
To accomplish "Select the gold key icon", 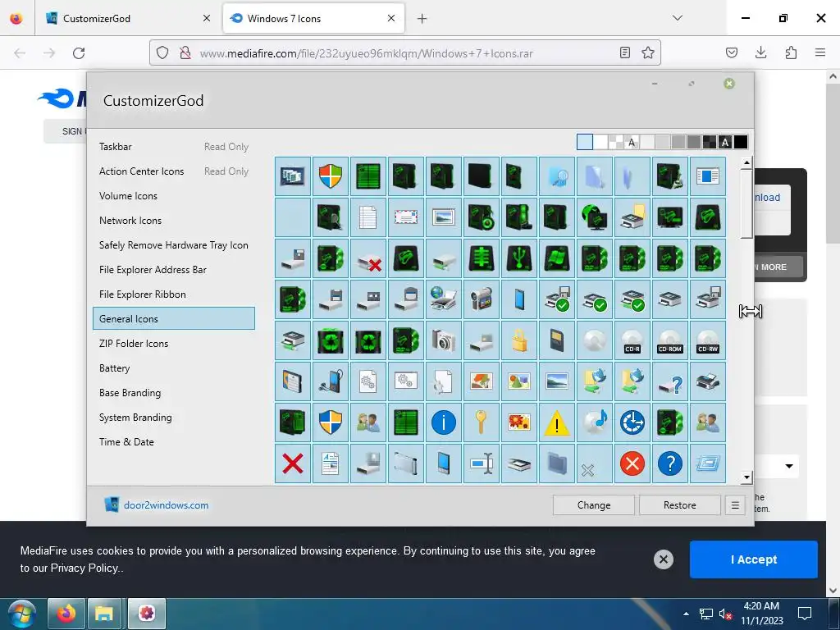I will click(481, 422).
